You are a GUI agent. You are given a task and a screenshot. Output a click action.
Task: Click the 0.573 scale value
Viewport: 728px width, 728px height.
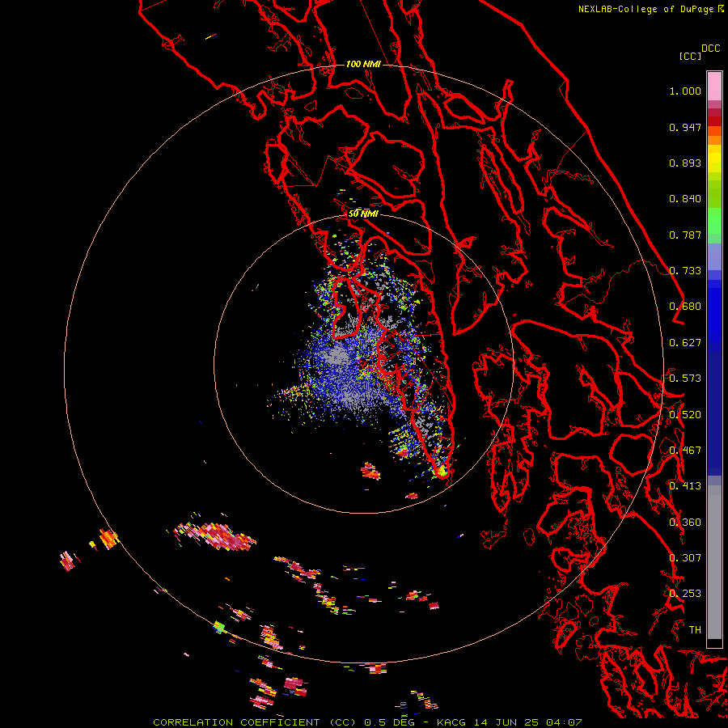(685, 379)
